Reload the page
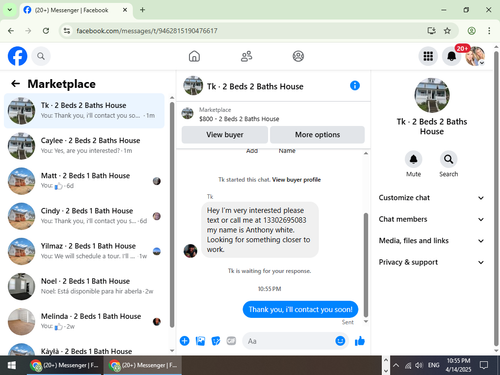This screenshot has height=375, width=500. [x=46, y=31]
